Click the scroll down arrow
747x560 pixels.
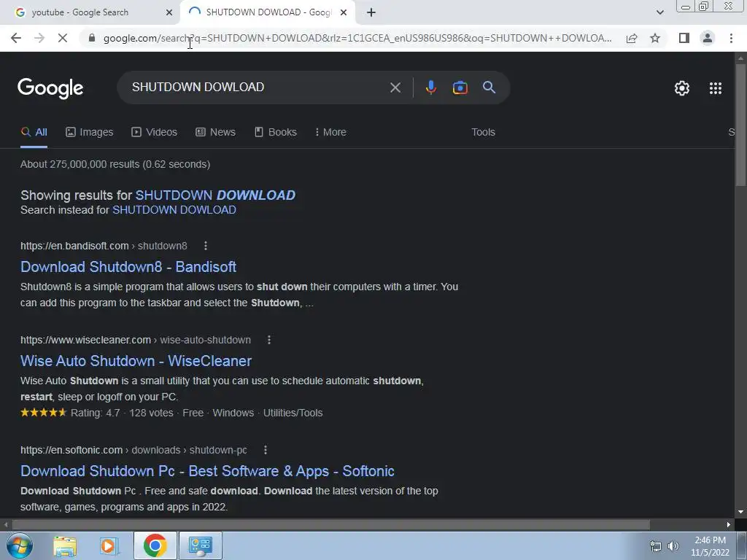click(x=740, y=512)
